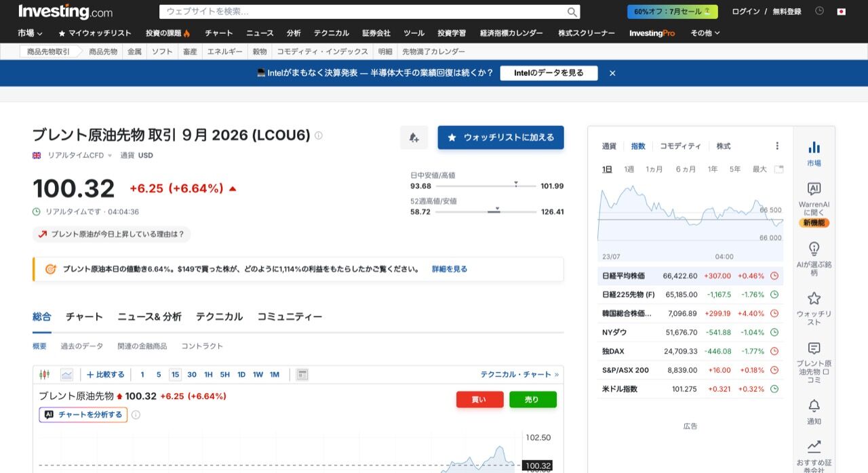Open 比較する compare menu
This screenshot has height=473, width=868.
click(x=106, y=374)
